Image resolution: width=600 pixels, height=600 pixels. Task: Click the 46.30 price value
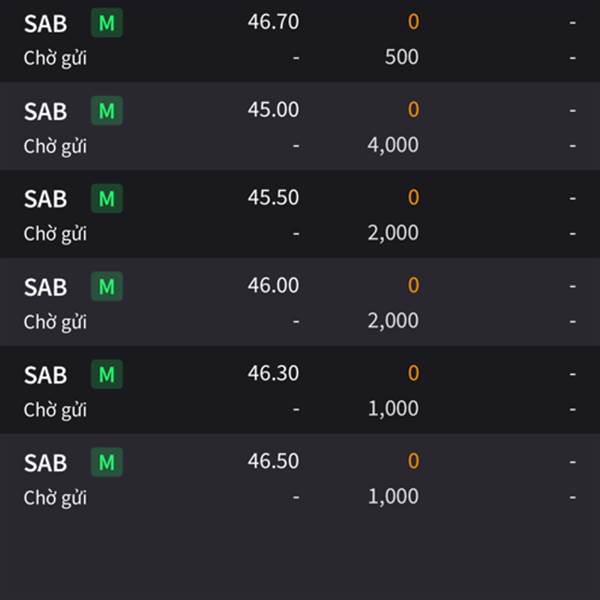point(273,373)
